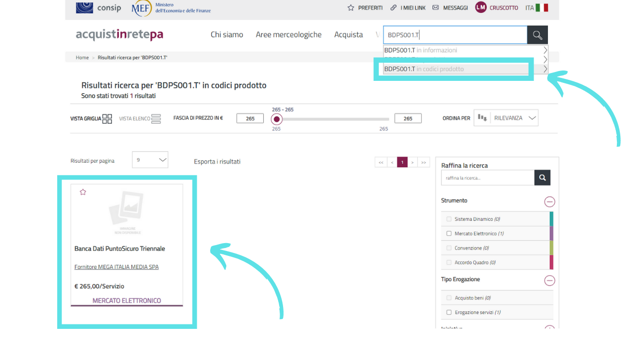Select suggestion BDPS001.T in informazioni
Viewport: 644px width, 356px height.
[466, 50]
